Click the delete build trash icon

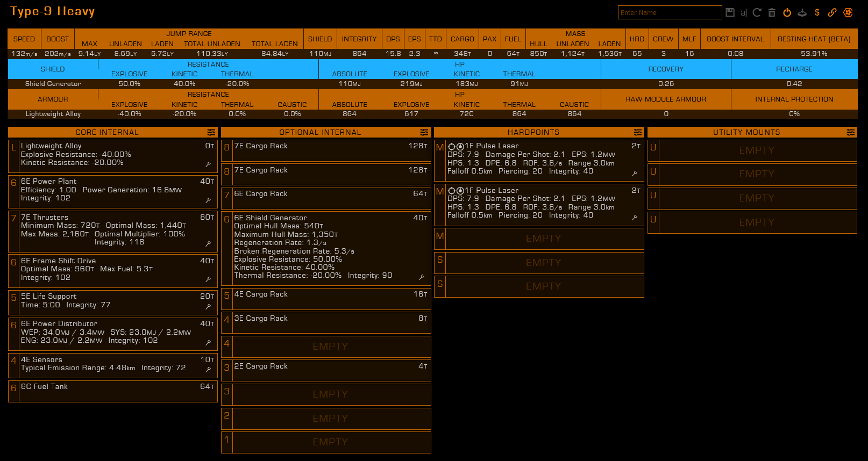(x=772, y=12)
